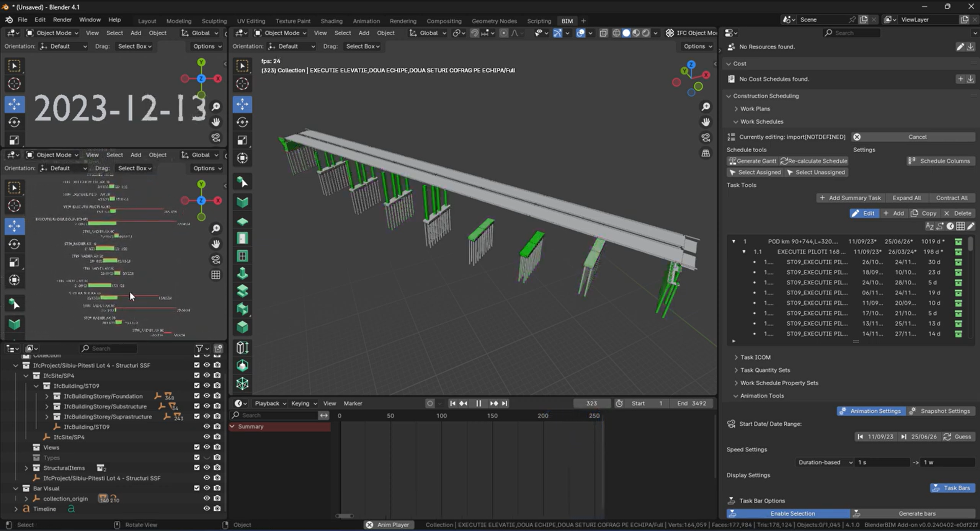Click the Expand All tasks button

point(906,198)
